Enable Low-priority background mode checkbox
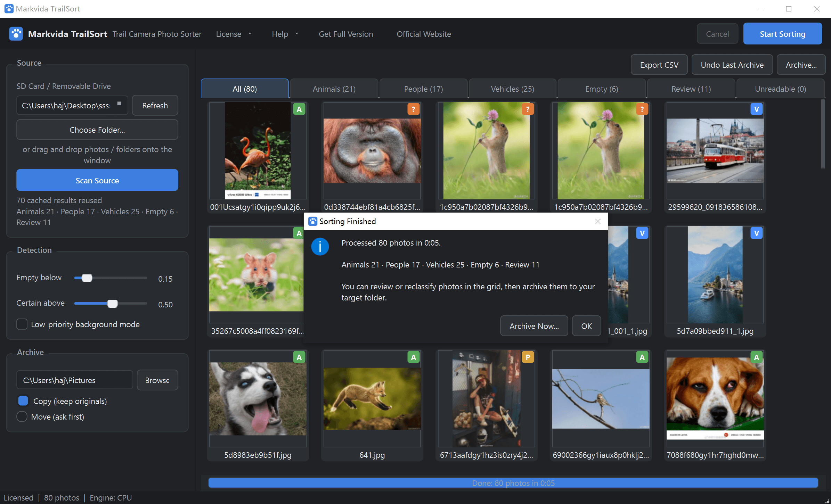The width and height of the screenshot is (831, 504). pos(22,324)
